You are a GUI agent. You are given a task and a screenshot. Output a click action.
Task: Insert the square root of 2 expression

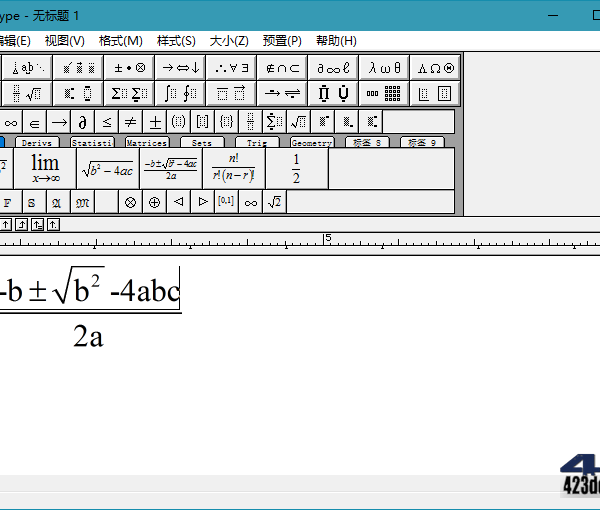tap(274, 202)
